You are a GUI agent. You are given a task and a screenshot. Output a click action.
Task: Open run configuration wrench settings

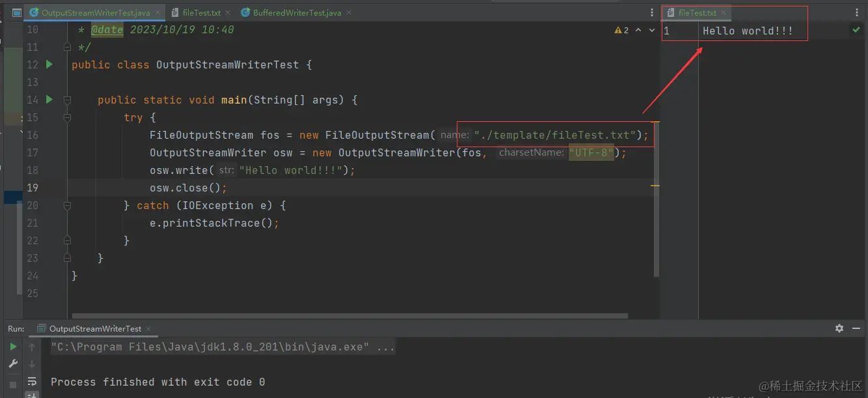pyautogui.click(x=13, y=364)
